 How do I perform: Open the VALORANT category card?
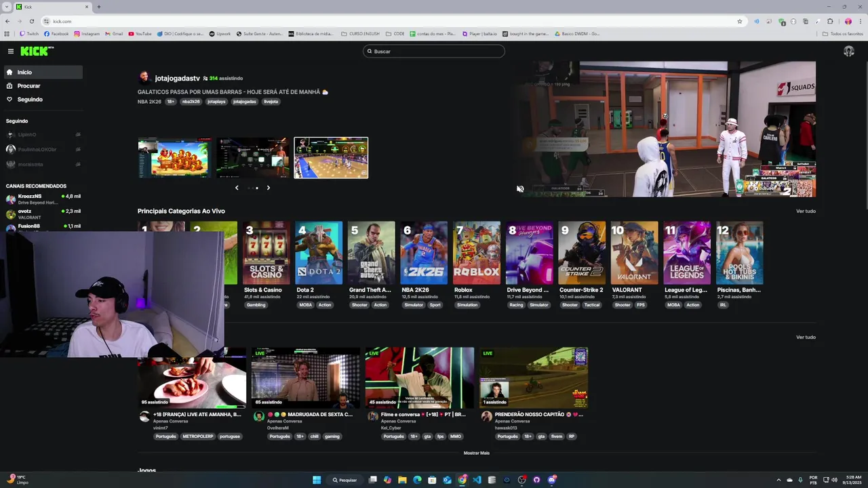click(x=634, y=253)
